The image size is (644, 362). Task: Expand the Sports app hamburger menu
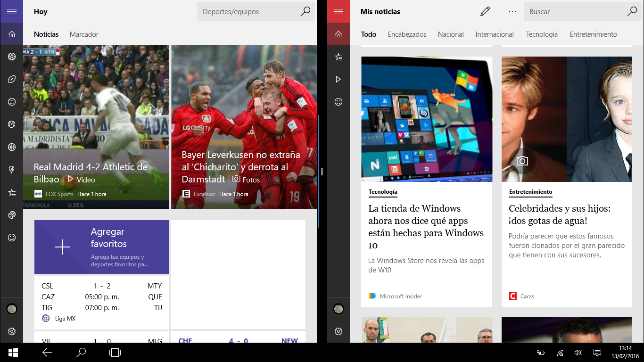tap(12, 12)
